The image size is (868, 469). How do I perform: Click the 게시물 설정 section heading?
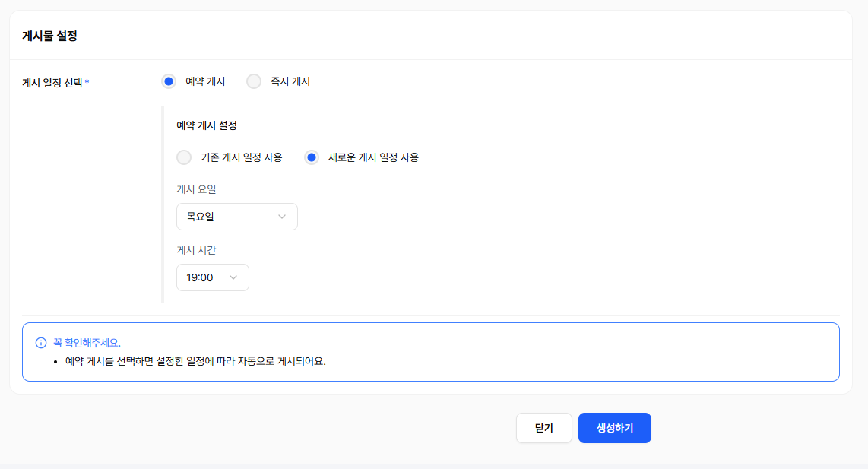coord(49,36)
